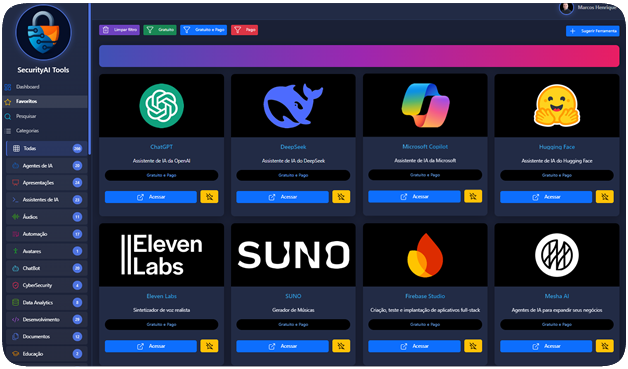Click the SecurityAI Tools padlock logo
The width and height of the screenshot is (628, 369).
click(43, 32)
